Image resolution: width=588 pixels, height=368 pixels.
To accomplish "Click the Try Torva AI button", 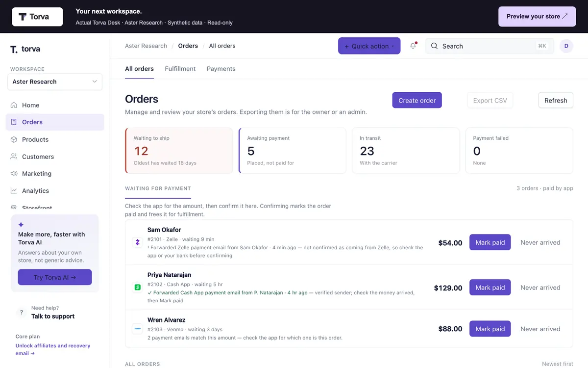I will (x=55, y=277).
